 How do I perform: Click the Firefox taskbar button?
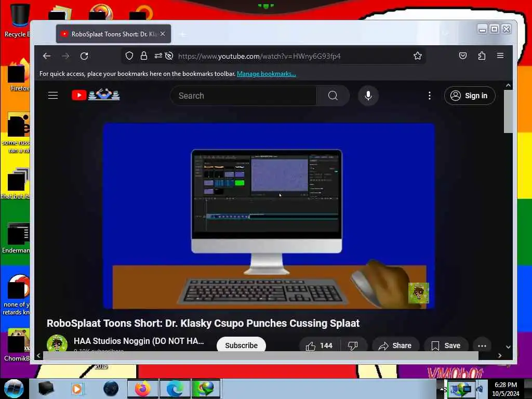[x=142, y=389]
